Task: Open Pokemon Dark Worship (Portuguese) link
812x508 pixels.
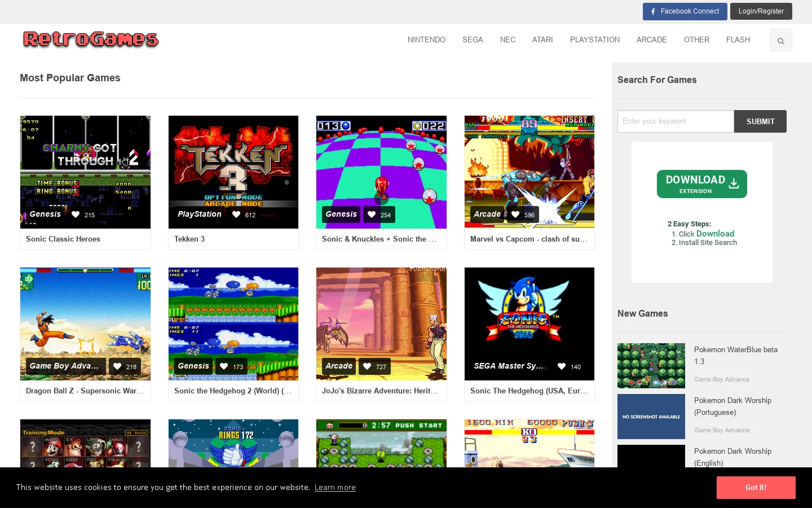Action: 732,406
